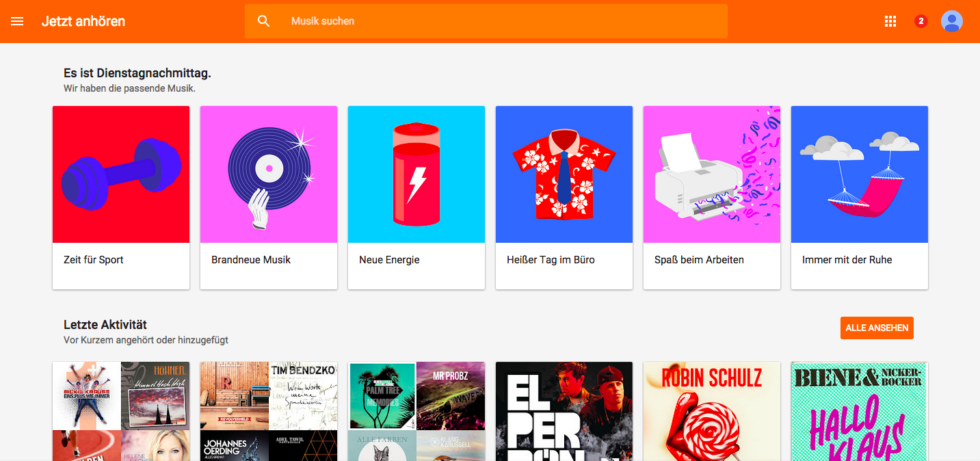Open the hamburger navigation menu
The height and width of the screenshot is (461, 980).
17,21
